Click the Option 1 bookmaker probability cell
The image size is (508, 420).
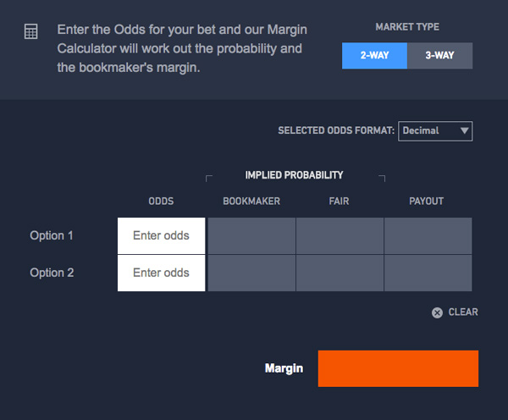[x=251, y=235]
